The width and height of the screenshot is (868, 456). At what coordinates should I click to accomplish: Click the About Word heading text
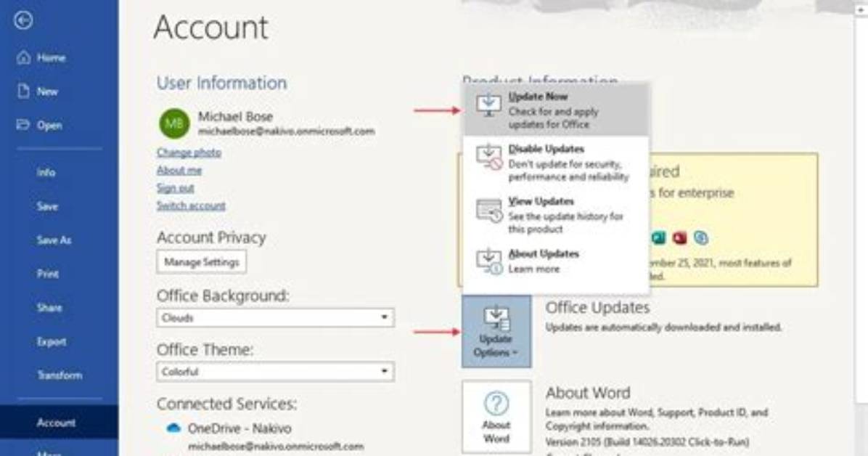point(588,393)
